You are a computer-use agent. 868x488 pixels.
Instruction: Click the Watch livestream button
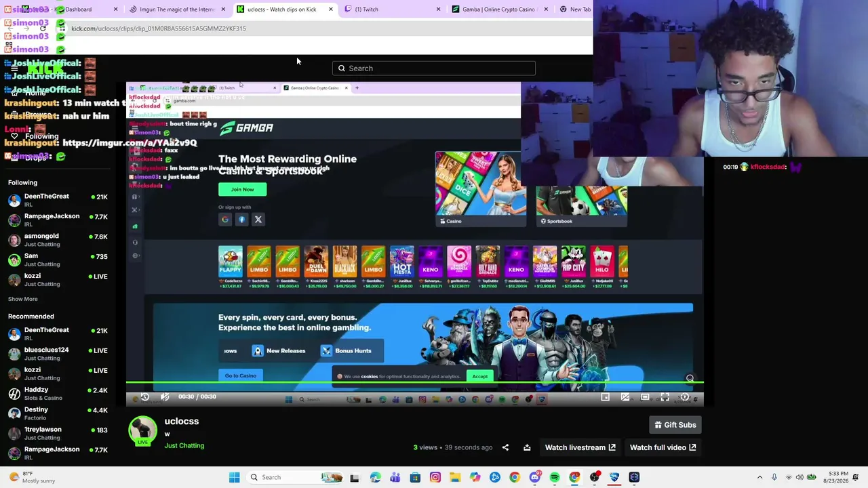pyautogui.click(x=580, y=447)
